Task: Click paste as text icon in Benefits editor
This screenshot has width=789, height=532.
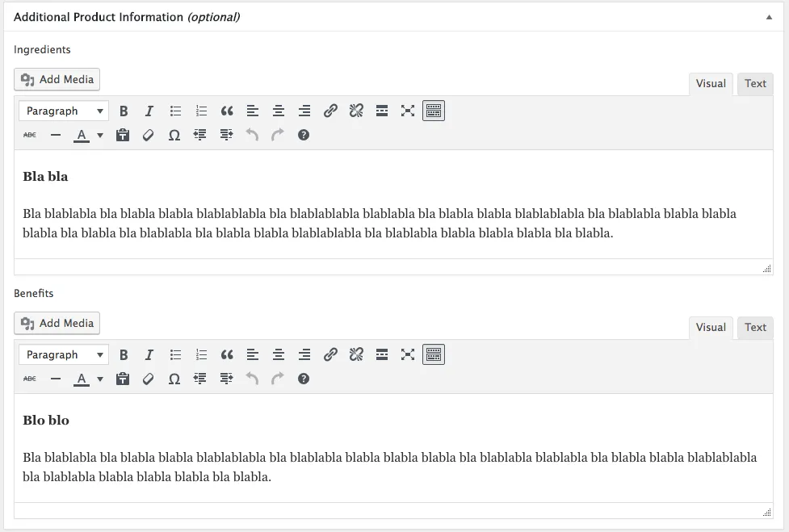Action: pos(123,379)
